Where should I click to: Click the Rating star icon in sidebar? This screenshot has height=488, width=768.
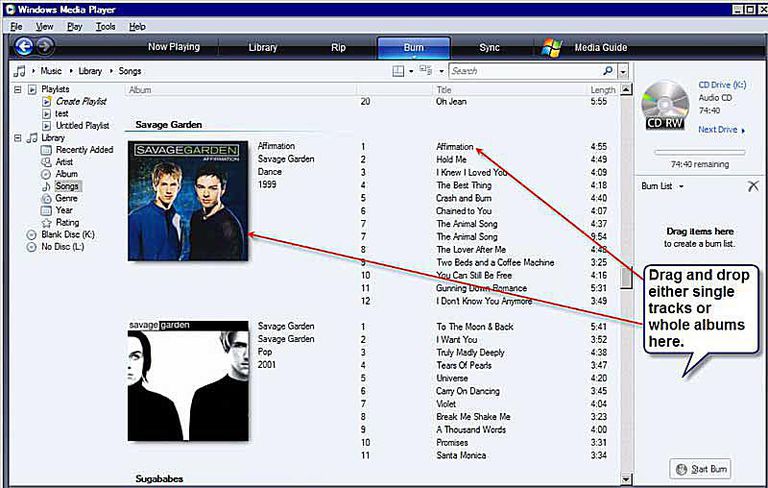click(46, 222)
